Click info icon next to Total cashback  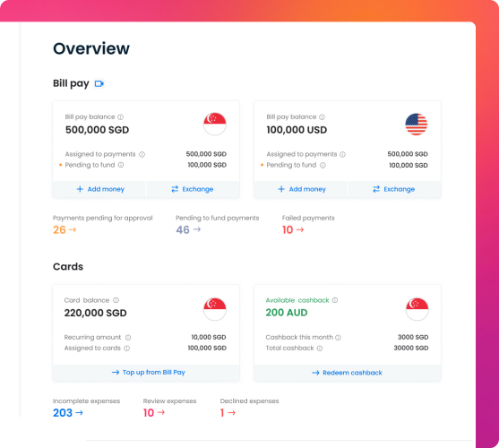tap(320, 348)
